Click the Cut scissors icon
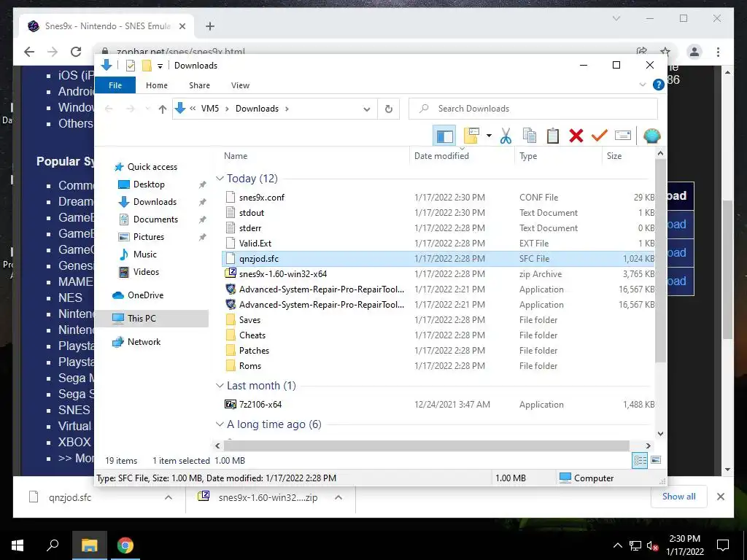The height and width of the screenshot is (560, 747). 506,136
